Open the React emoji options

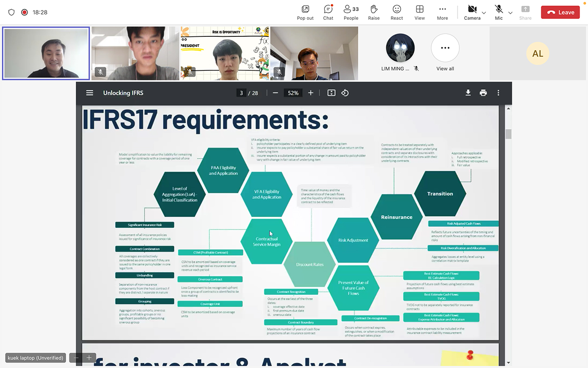[x=397, y=12]
